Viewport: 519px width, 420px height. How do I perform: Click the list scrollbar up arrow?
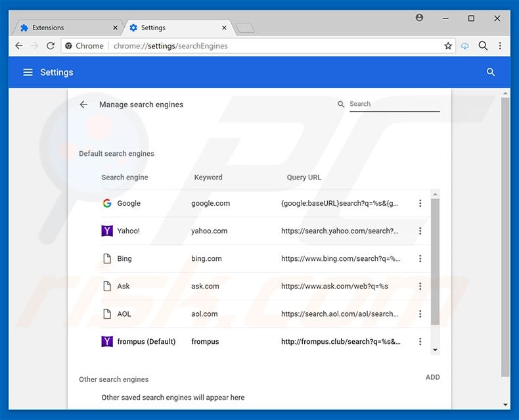click(436, 194)
